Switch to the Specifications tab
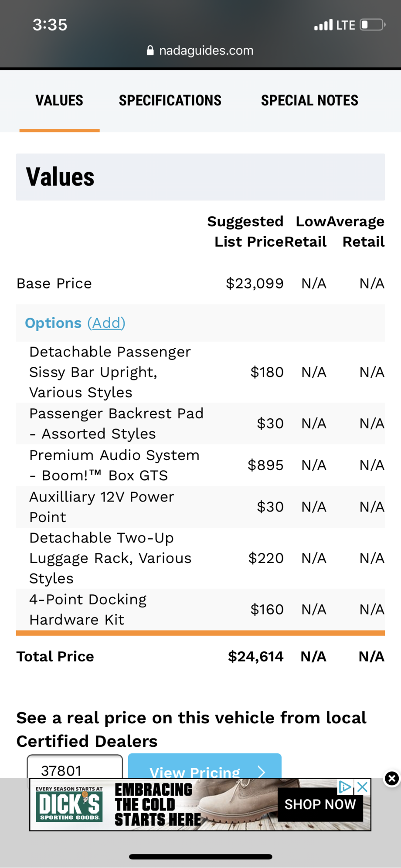The image size is (401, 868). tap(170, 101)
